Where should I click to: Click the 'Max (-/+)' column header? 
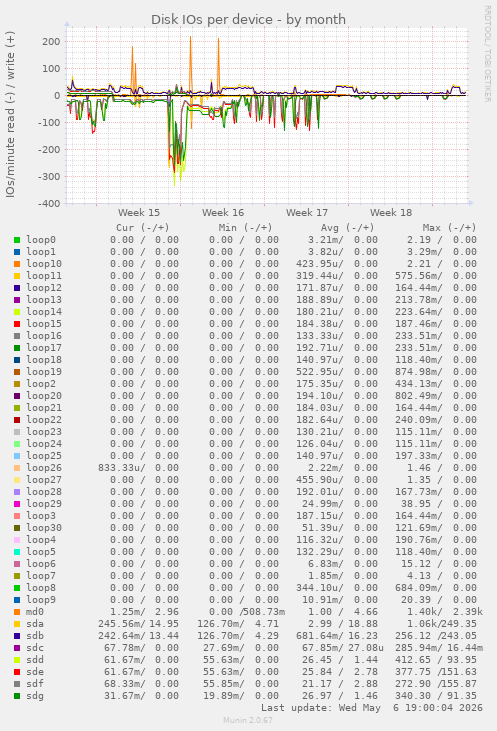[x=449, y=228]
